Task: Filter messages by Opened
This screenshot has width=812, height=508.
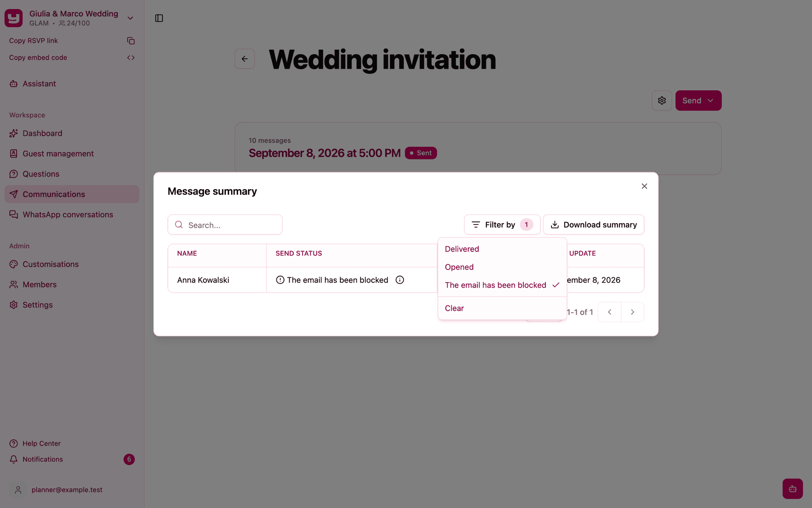Action: click(x=502, y=267)
